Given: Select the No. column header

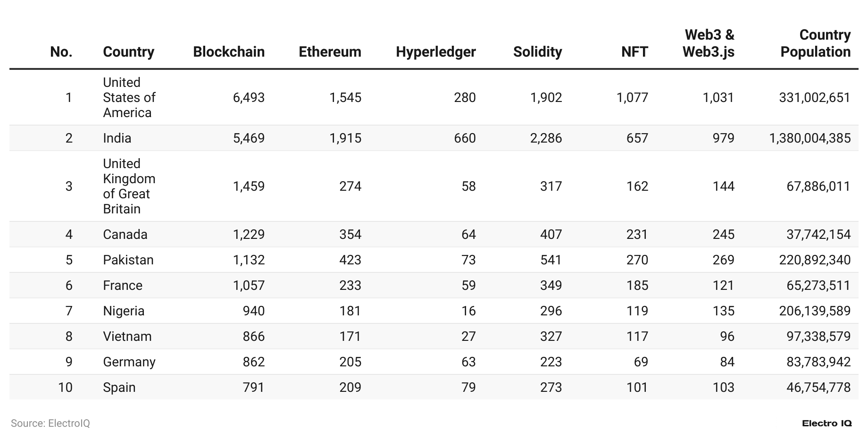Looking at the screenshot, I should tap(61, 51).
